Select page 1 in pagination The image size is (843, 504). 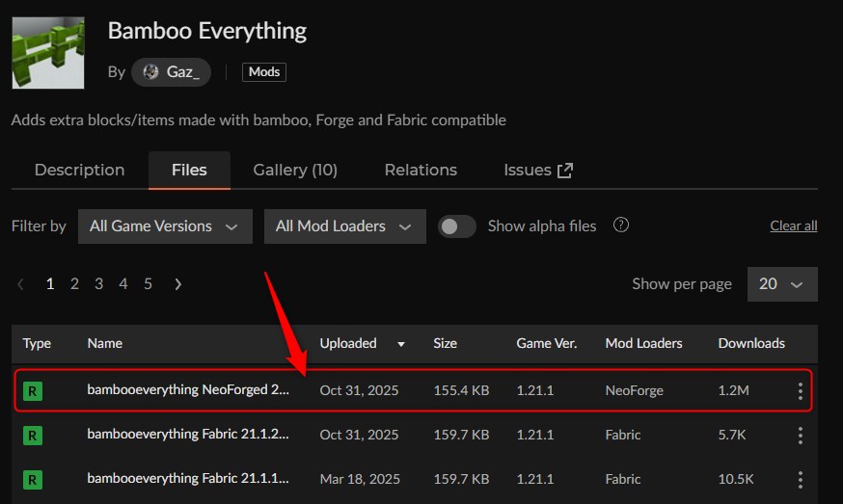(x=50, y=283)
